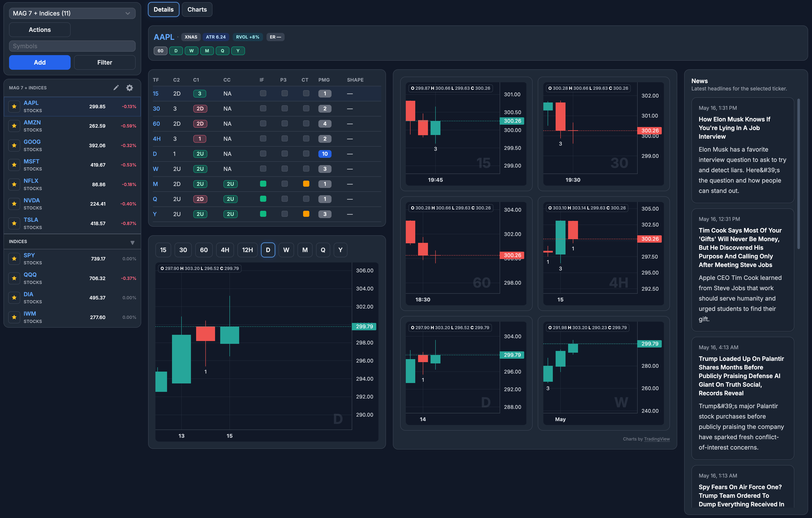Click the green D chip under AAPL header
Screen dimensions: 812x518
(x=176, y=51)
